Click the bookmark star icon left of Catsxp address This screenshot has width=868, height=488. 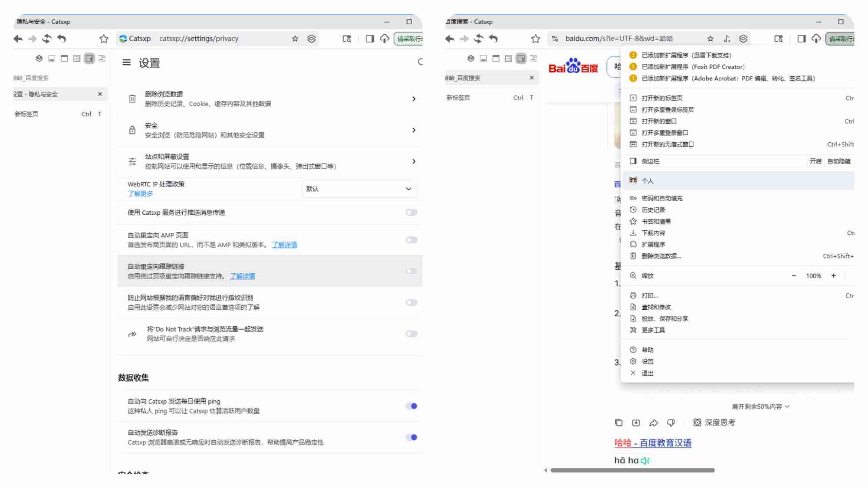point(104,39)
